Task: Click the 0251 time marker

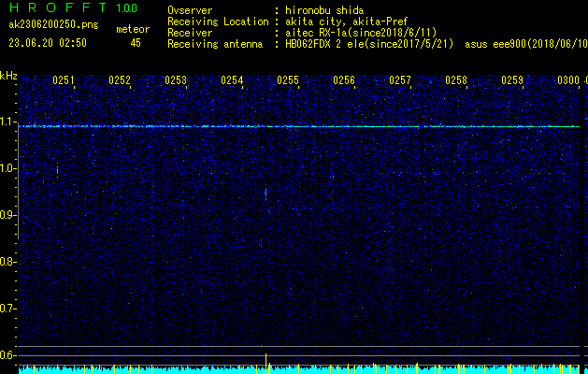Action: coord(64,81)
